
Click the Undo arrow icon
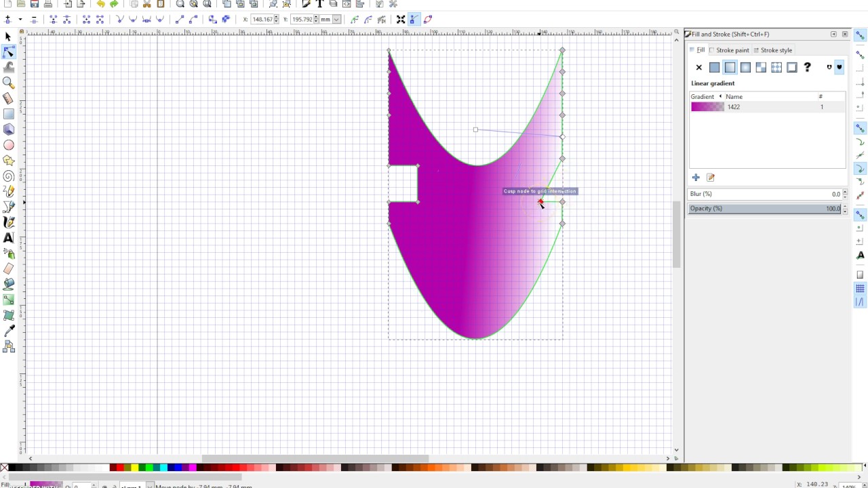coord(100,4)
